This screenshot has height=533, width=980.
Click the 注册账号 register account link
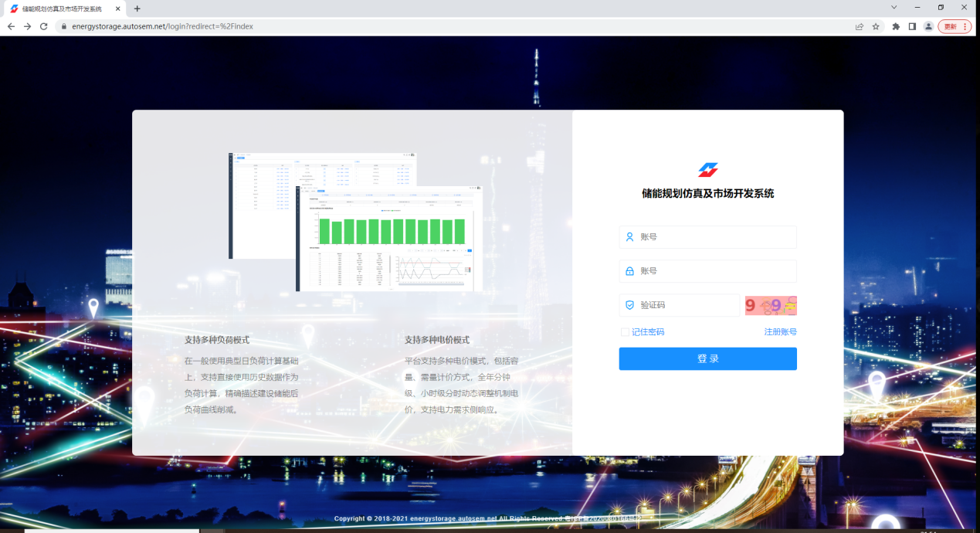(780, 332)
